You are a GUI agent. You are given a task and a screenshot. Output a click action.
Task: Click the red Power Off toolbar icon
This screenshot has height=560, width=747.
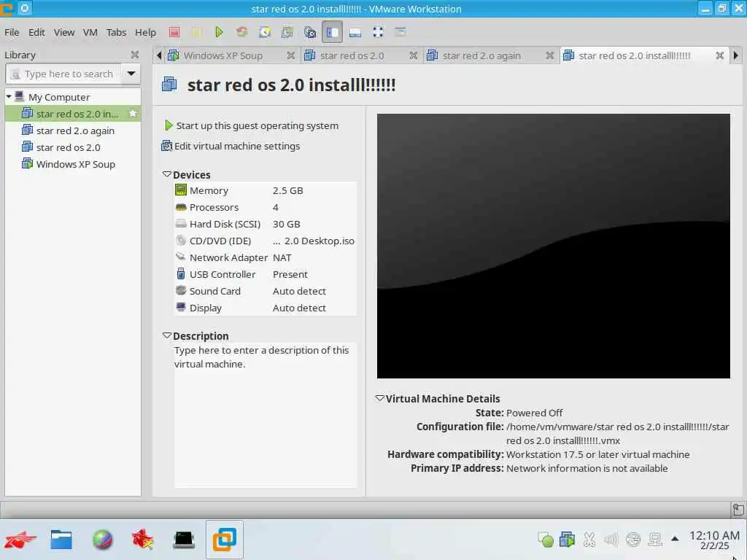[174, 32]
